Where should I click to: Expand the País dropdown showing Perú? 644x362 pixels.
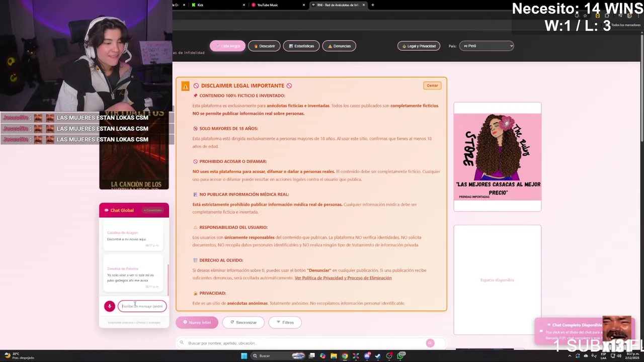tap(487, 46)
